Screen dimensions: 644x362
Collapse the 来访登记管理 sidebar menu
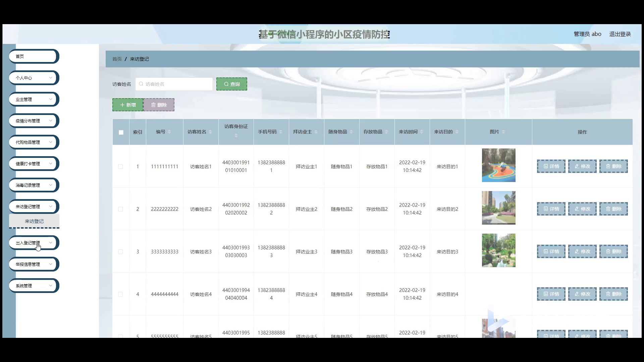pos(34,206)
